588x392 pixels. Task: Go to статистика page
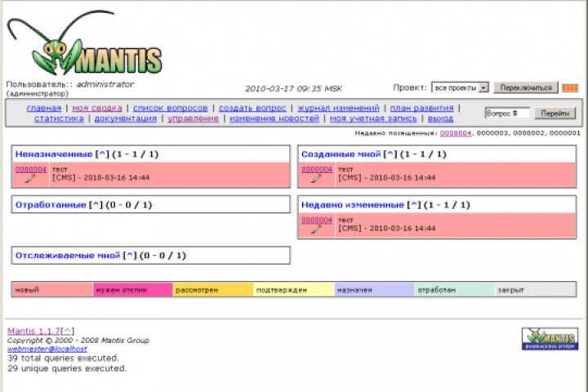pyautogui.click(x=59, y=118)
